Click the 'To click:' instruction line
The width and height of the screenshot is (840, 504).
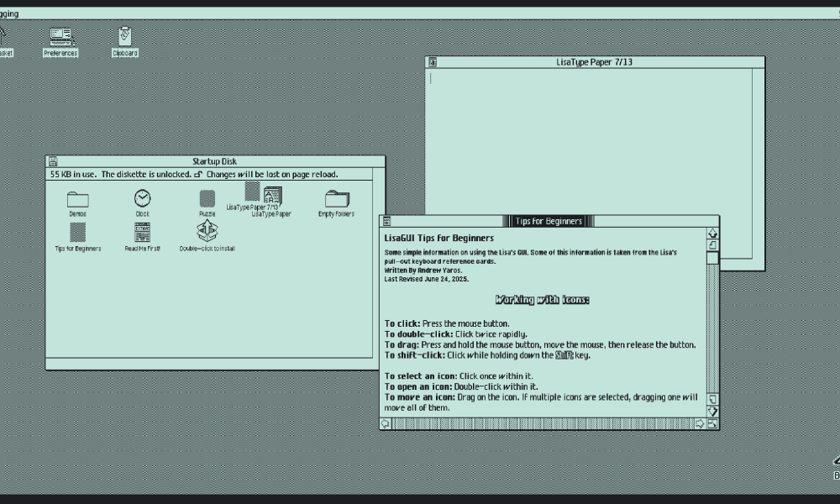tap(447, 323)
